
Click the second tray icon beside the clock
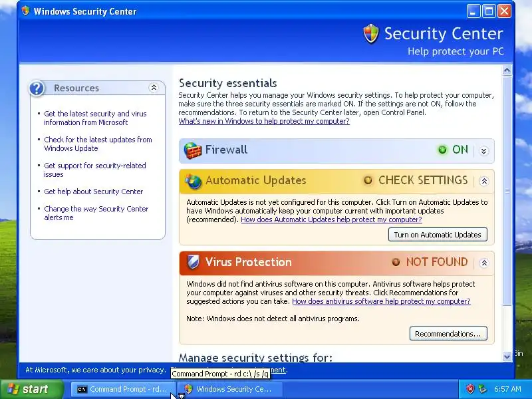(x=482, y=389)
